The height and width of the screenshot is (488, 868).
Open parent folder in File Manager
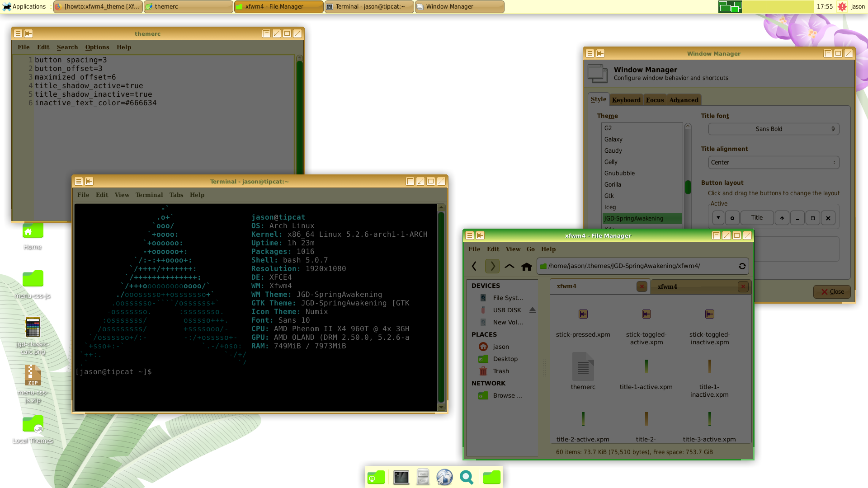[x=509, y=266]
